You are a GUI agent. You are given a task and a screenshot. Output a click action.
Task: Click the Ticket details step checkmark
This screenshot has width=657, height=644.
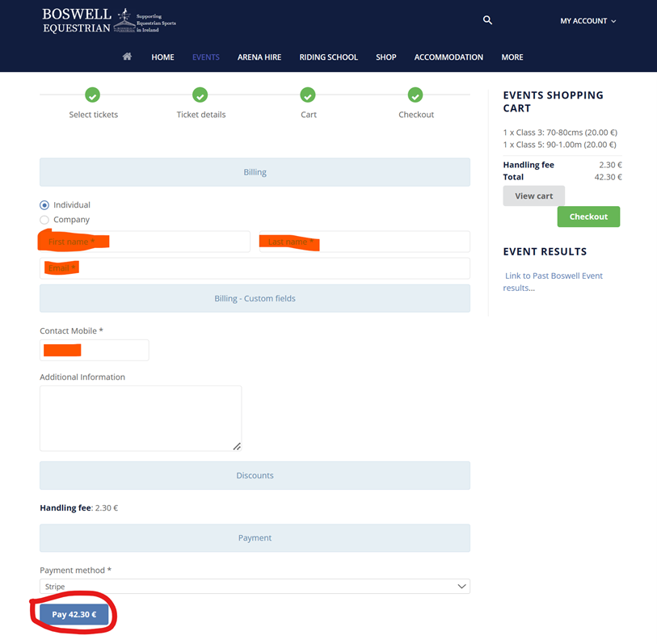[200, 95]
